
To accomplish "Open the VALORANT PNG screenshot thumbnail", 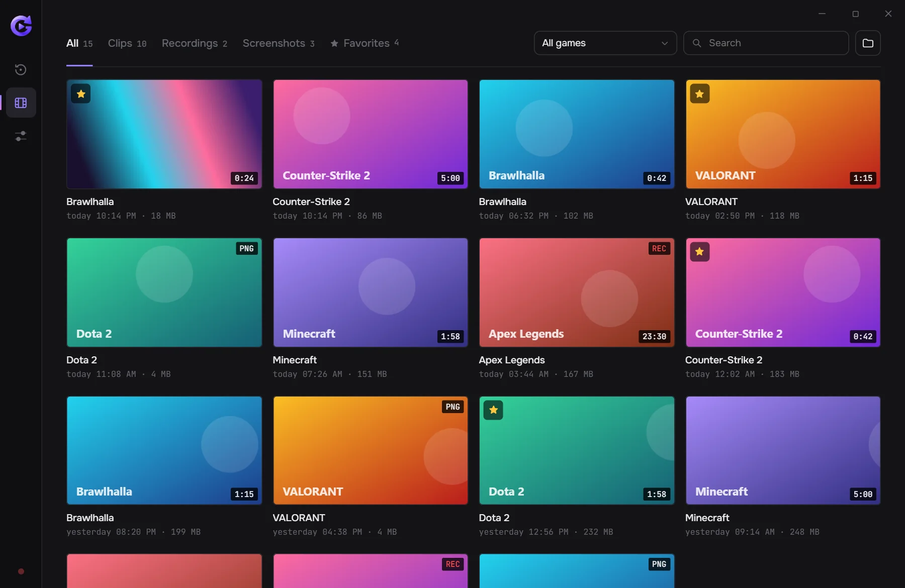I will coord(371,450).
